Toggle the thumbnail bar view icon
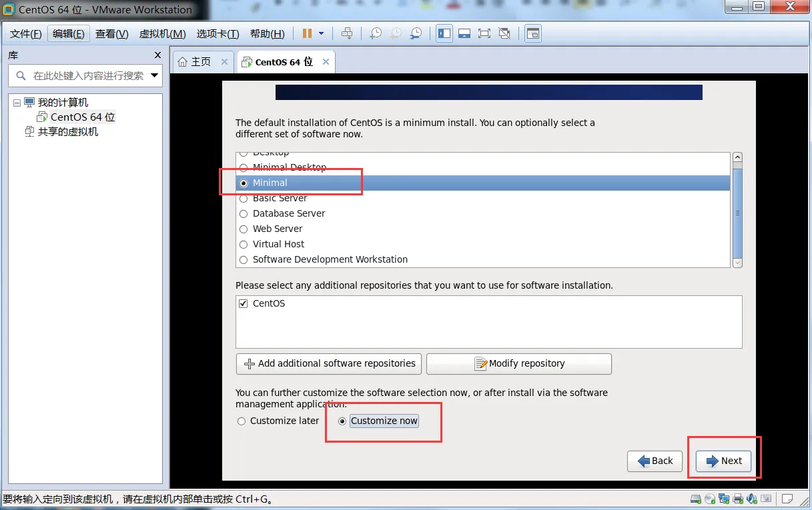The image size is (812, 510). (464, 33)
